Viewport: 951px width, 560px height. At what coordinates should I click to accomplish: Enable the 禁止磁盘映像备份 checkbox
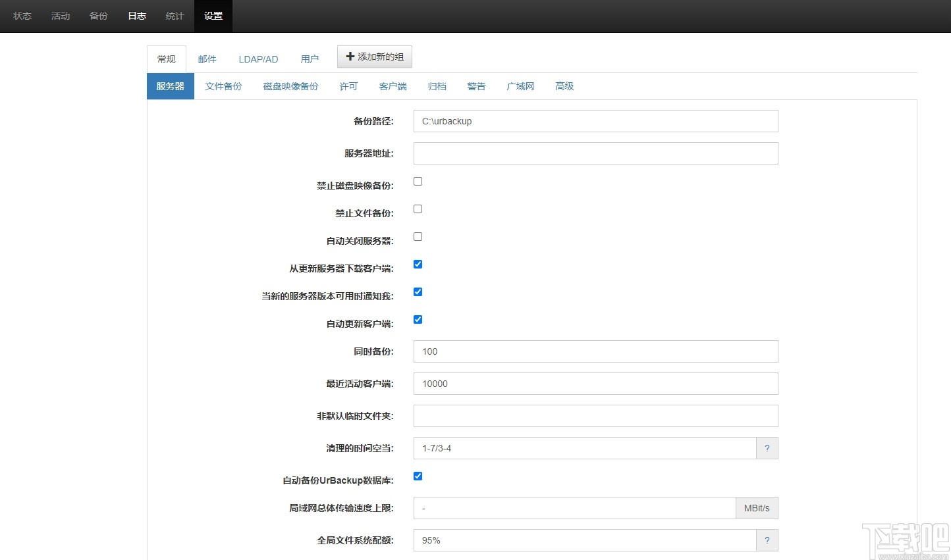pyautogui.click(x=418, y=181)
